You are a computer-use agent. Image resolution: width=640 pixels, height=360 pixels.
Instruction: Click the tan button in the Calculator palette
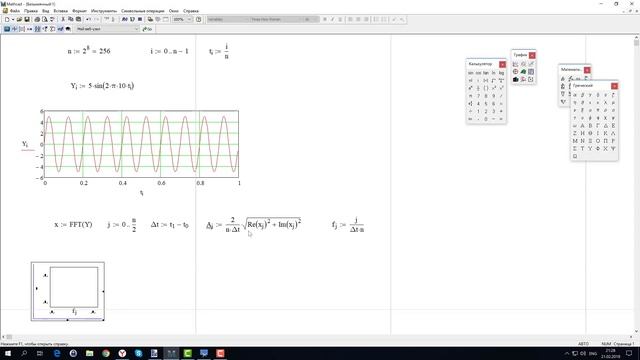click(486, 73)
